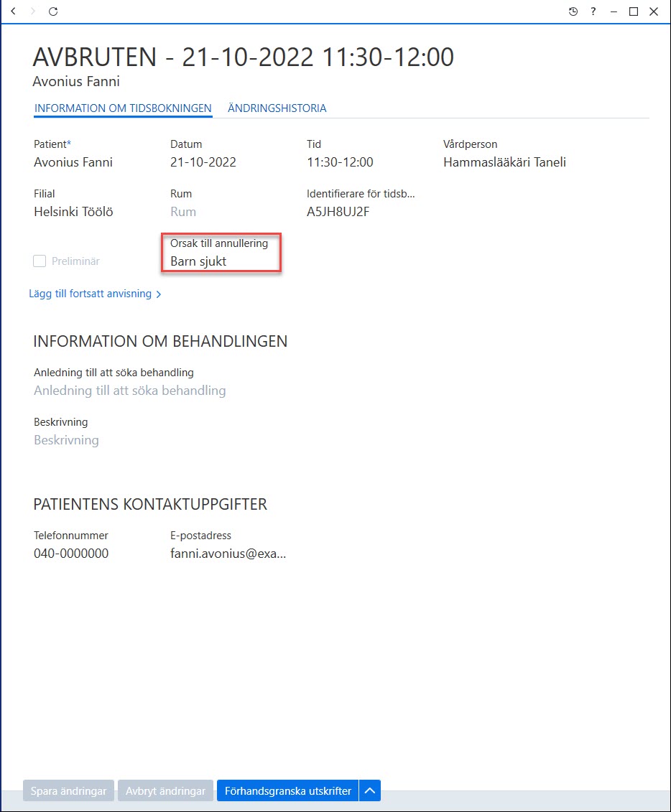This screenshot has height=812, width=671.
Task: Go back using the left arrow icon
Action: pos(14,11)
